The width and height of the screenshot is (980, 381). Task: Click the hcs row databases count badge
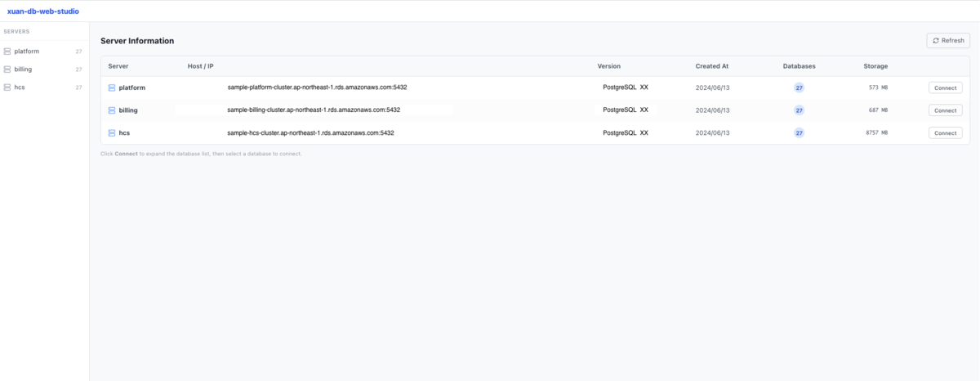tap(799, 132)
